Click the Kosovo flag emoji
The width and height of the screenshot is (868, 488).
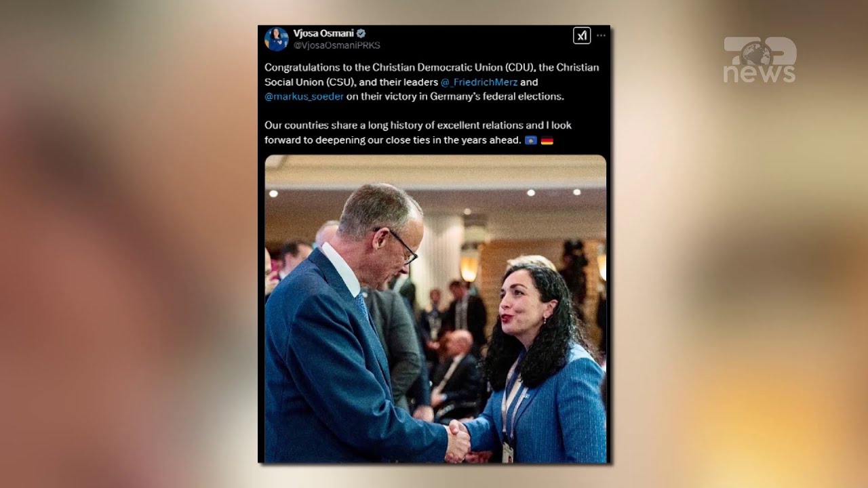531,140
